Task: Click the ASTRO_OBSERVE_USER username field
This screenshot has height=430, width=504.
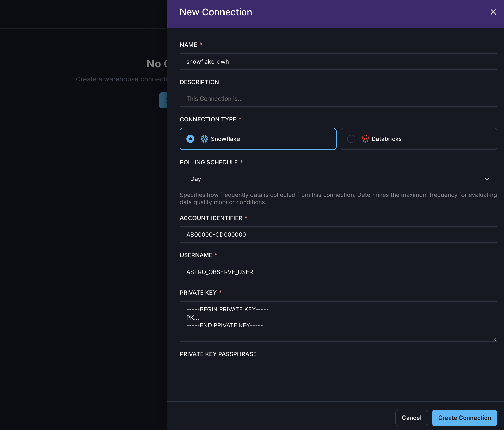Action: (x=338, y=272)
